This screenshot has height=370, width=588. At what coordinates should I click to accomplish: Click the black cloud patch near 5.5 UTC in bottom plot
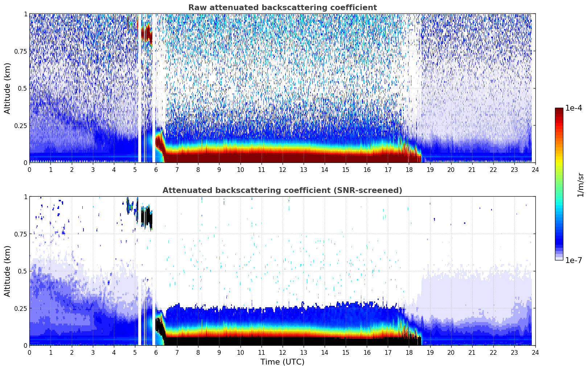tap(147, 218)
